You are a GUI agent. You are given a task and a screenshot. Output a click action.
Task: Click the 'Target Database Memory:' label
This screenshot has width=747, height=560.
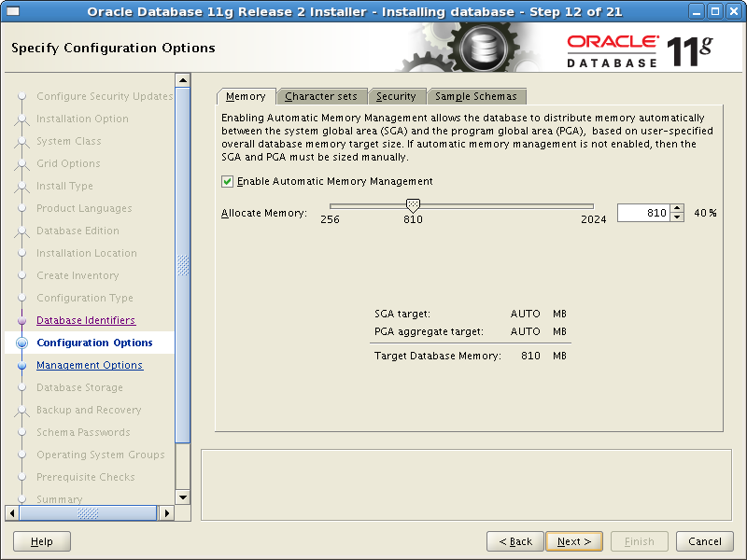438,356
